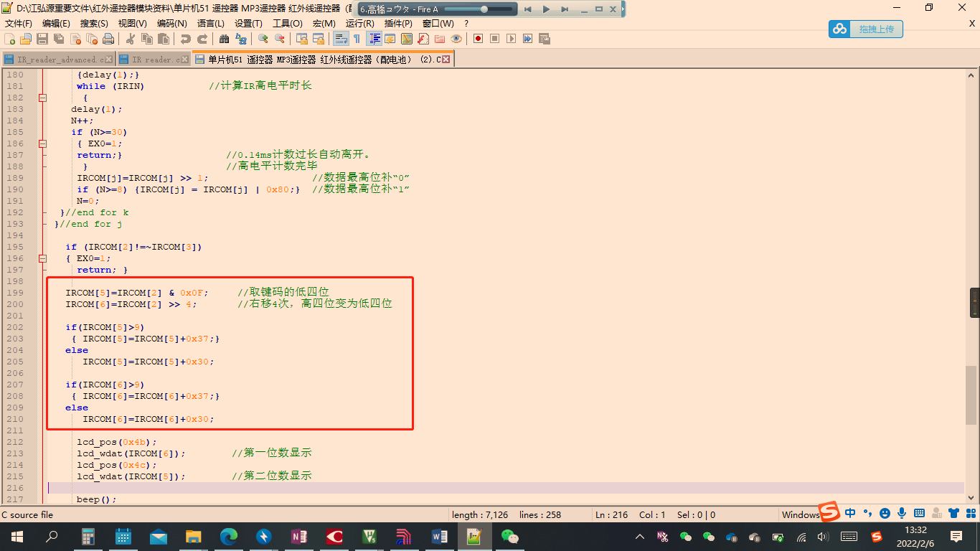This screenshot has width=980, height=551.
Task: Redo the edit via toolbar arrow
Action: pos(202,39)
